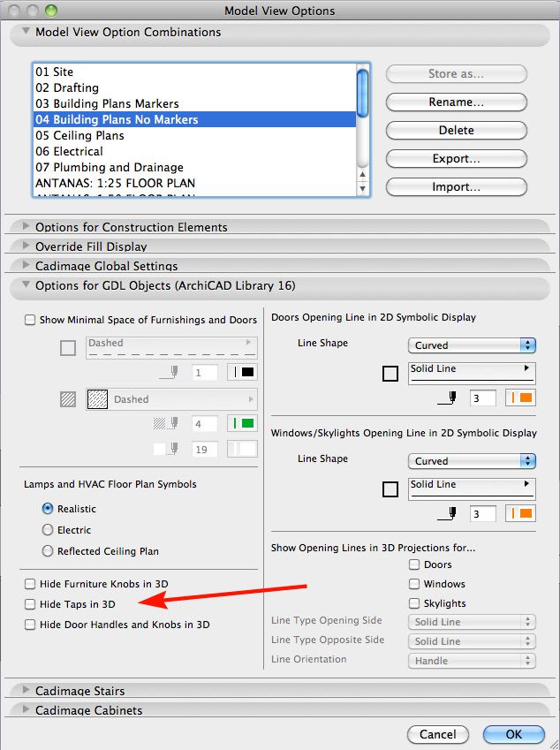This screenshot has height=750, width=560.
Task: Click the combinations list scrollbar thumb
Action: click(x=362, y=94)
